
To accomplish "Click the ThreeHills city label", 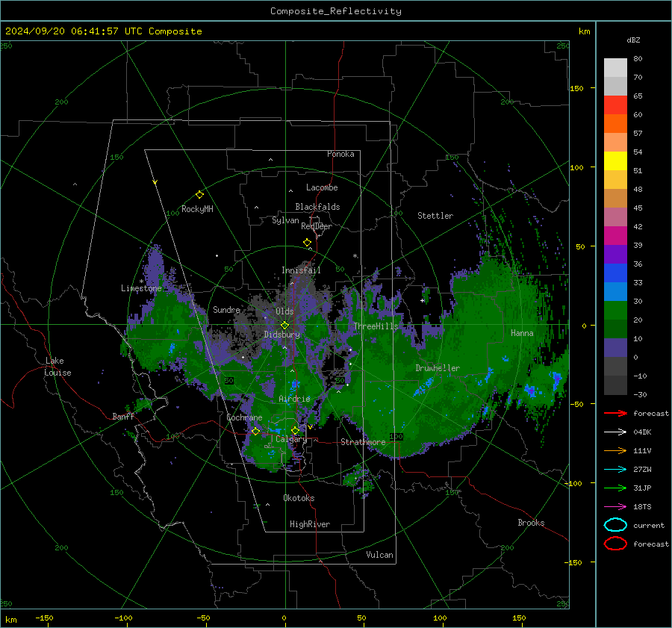I will [x=376, y=326].
